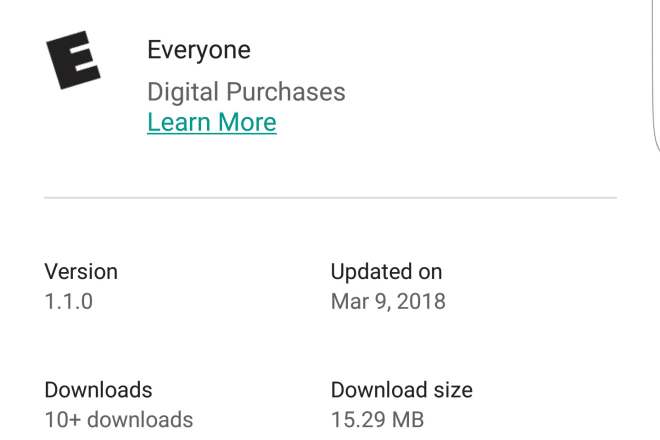
Task: Click the rounded card edge at right
Action: pos(656,76)
